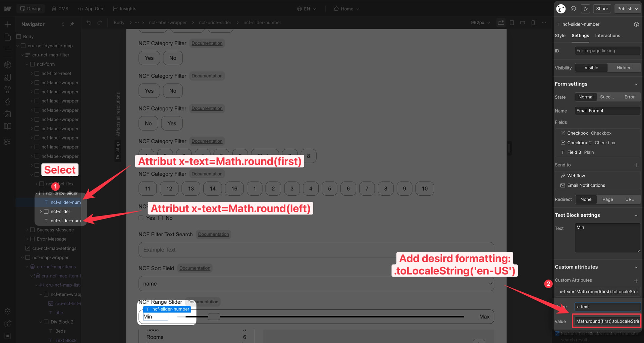Click the Redo arrow
Screen dimensions: 644x343
100,22
